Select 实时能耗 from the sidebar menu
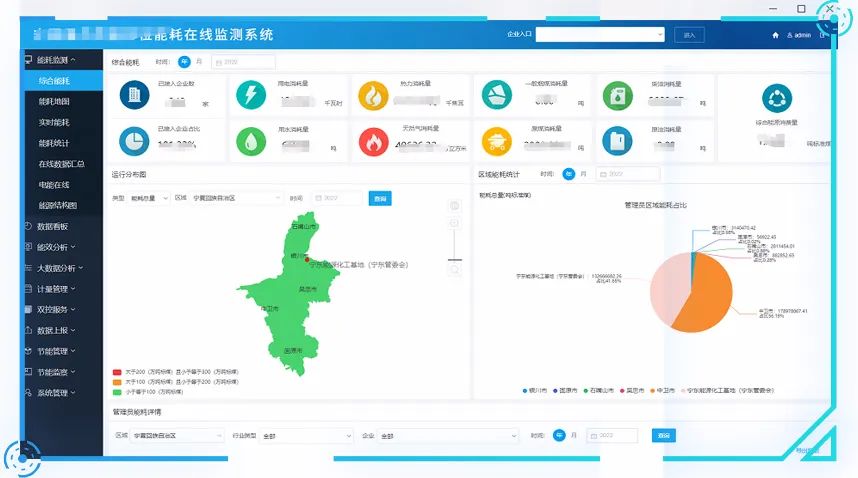This screenshot has width=858, height=478. 54,122
